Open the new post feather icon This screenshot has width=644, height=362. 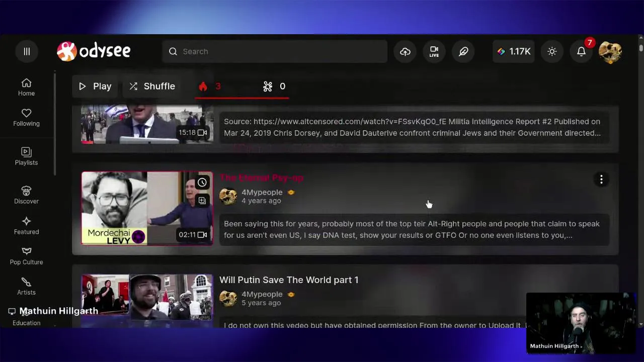(463, 51)
